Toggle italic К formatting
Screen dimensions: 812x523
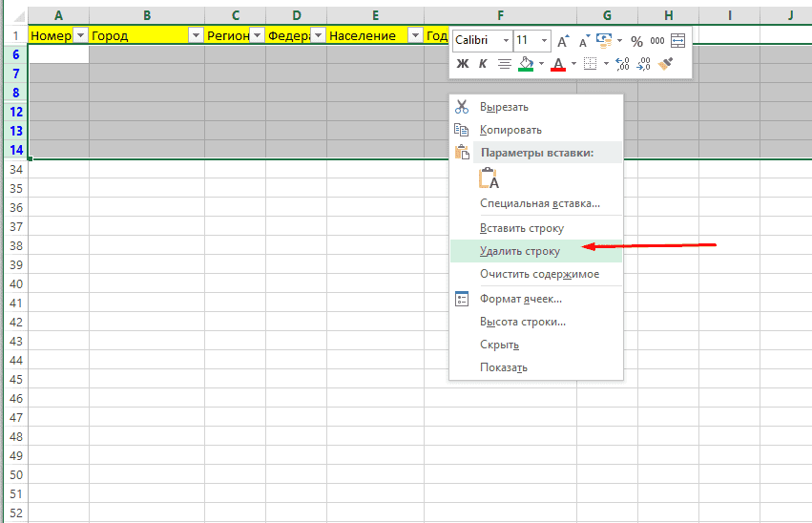click(x=483, y=64)
